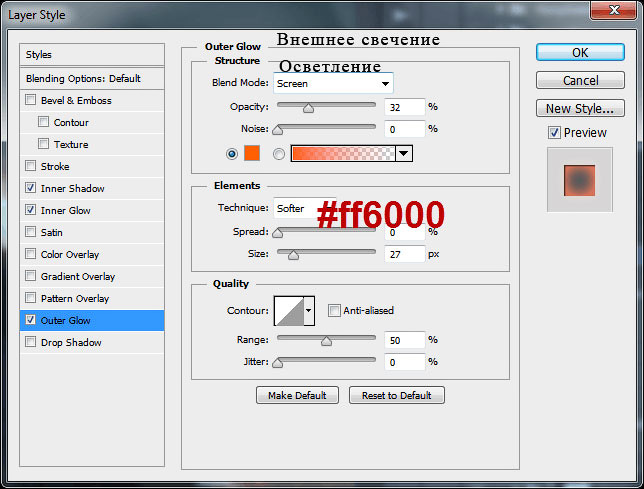This screenshot has height=489, width=644.
Task: Click the orange-to-transparent gradient bar
Action: click(x=343, y=154)
